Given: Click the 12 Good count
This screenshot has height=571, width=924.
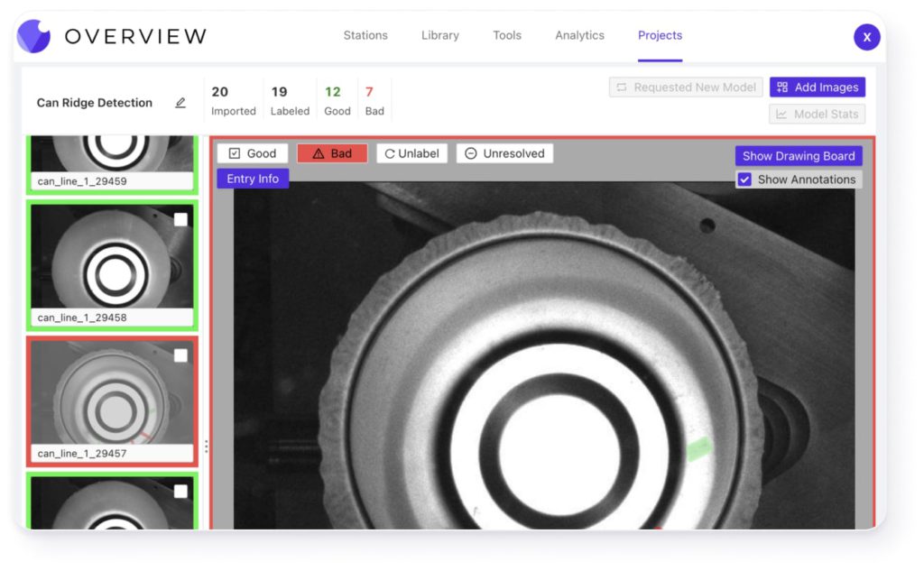Looking at the screenshot, I should (337, 101).
